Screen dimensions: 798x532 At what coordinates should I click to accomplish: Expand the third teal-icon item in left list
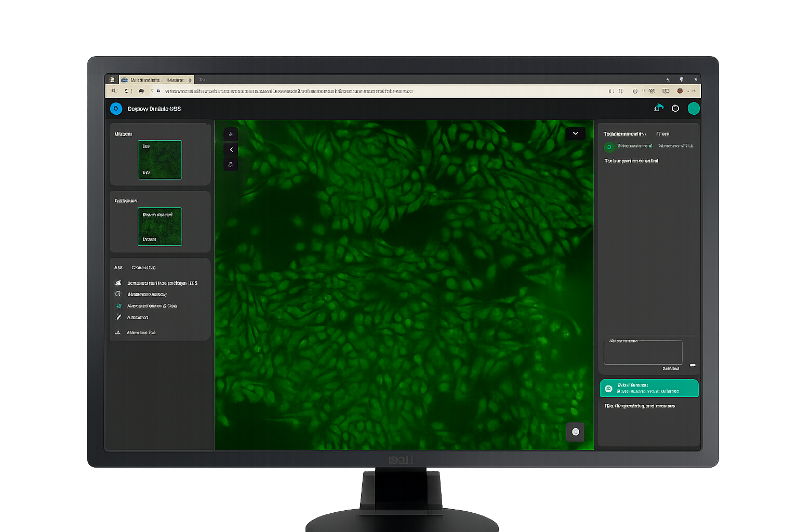[118, 306]
